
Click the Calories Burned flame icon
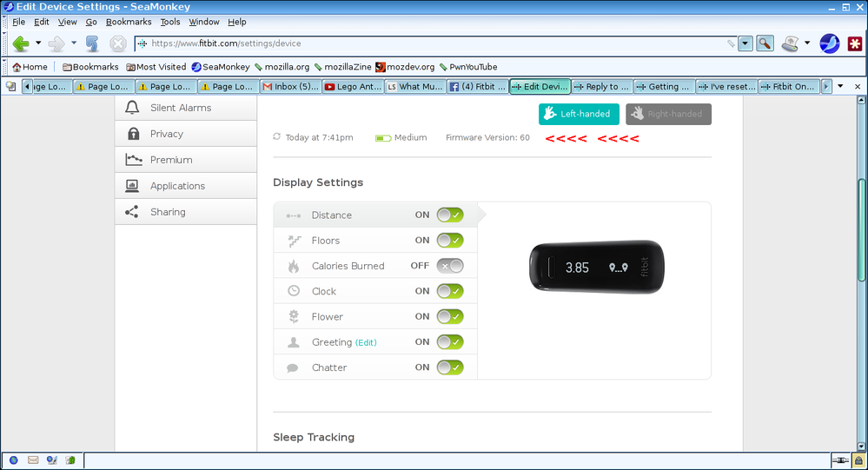coord(294,266)
